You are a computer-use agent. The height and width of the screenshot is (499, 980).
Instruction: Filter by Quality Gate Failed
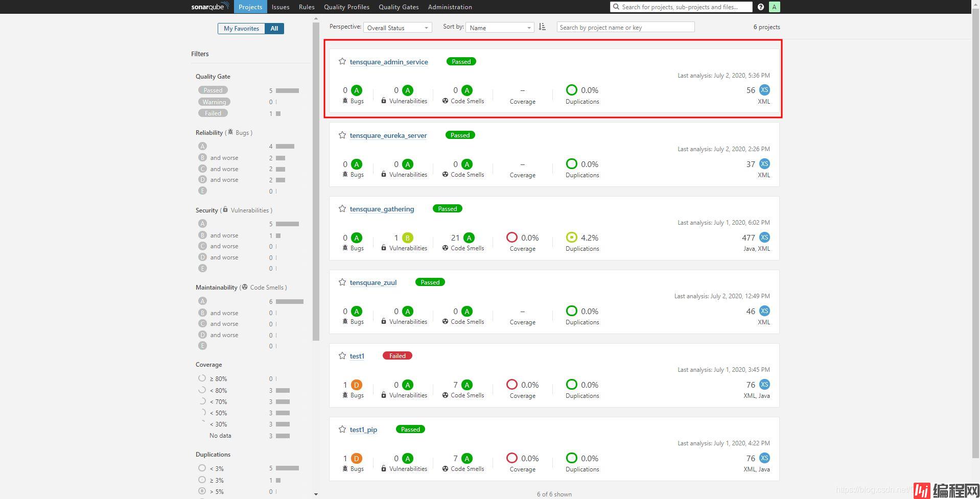point(213,113)
